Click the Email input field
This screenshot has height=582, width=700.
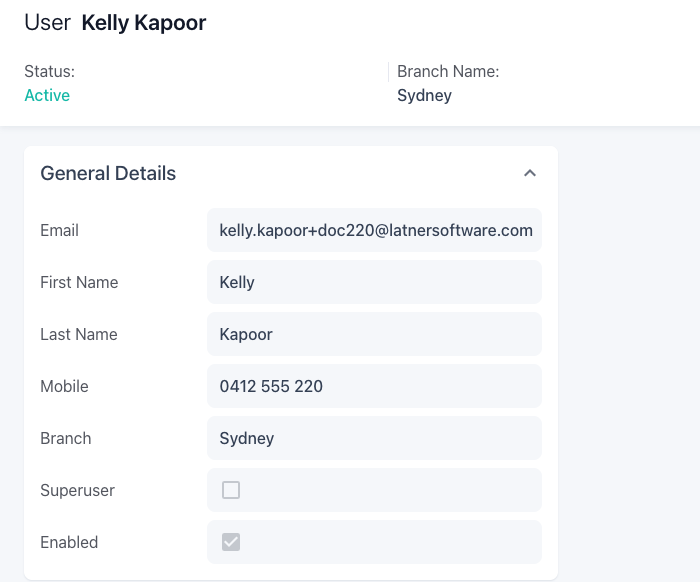(x=374, y=230)
